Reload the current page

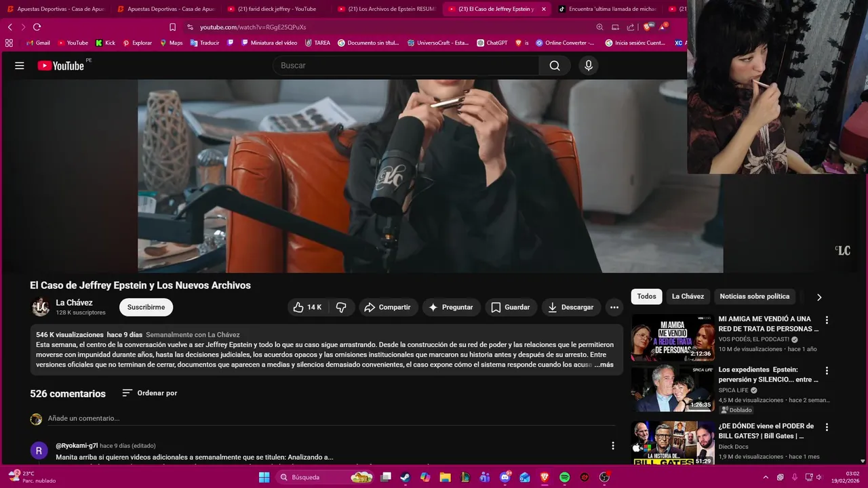(x=37, y=27)
